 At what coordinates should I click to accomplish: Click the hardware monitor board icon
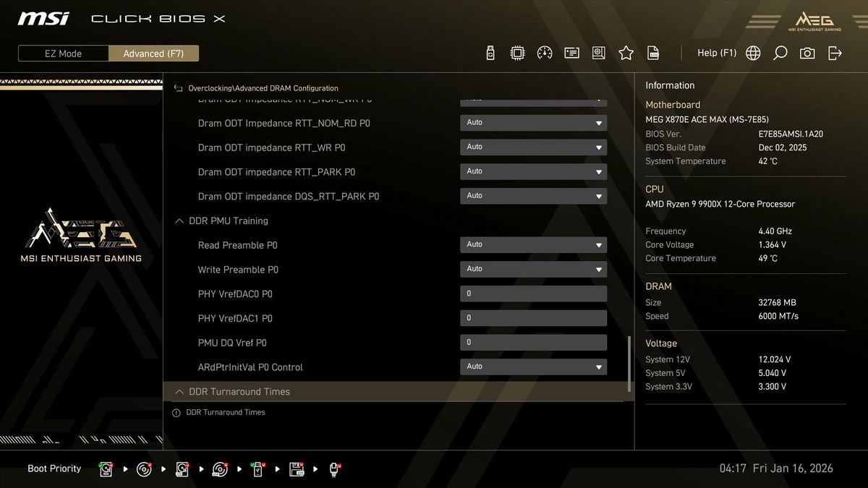click(x=598, y=53)
